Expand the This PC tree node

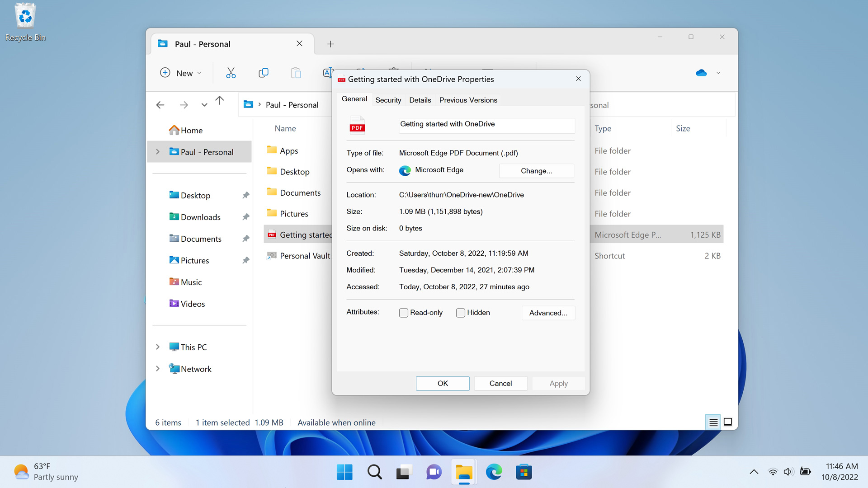(x=158, y=347)
